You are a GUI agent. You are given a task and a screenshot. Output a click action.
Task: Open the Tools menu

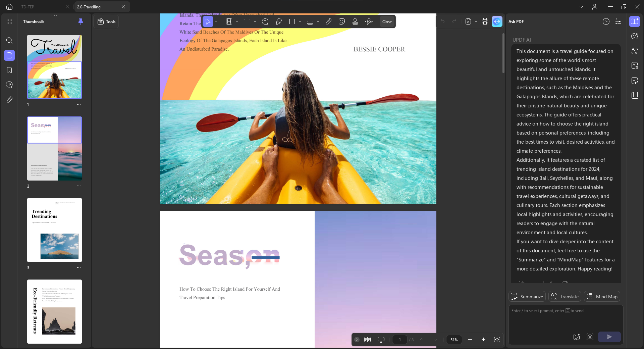pyautogui.click(x=106, y=21)
